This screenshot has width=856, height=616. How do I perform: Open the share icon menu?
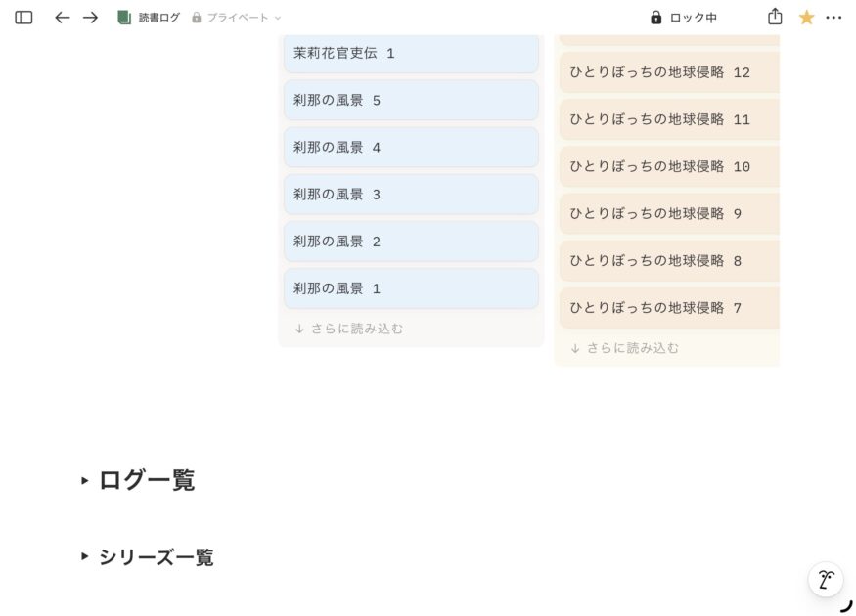[775, 17]
